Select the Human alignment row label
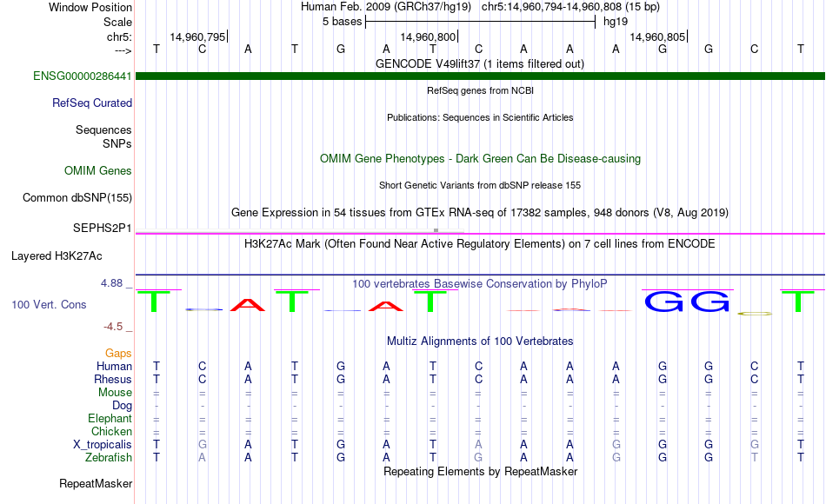826x504 pixels. (114, 366)
